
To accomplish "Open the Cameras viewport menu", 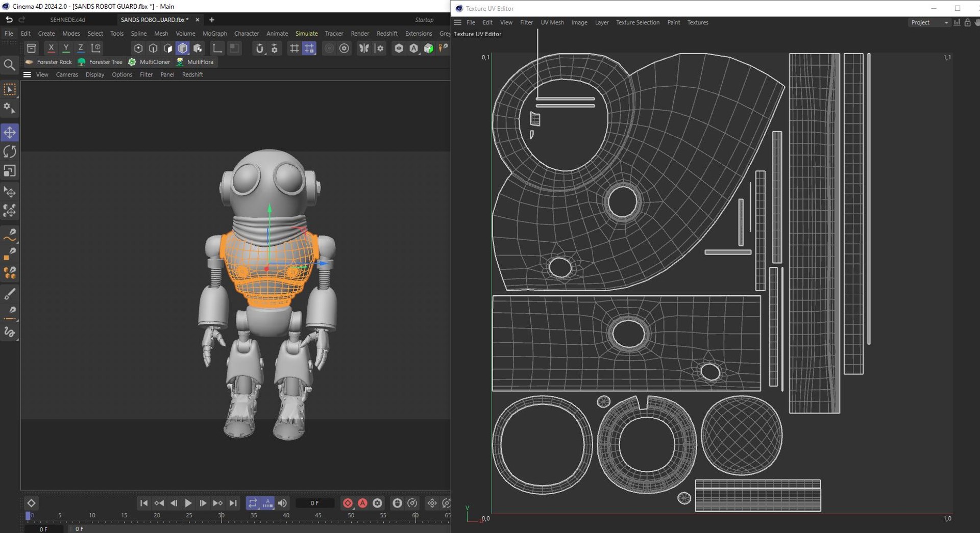I will point(67,74).
